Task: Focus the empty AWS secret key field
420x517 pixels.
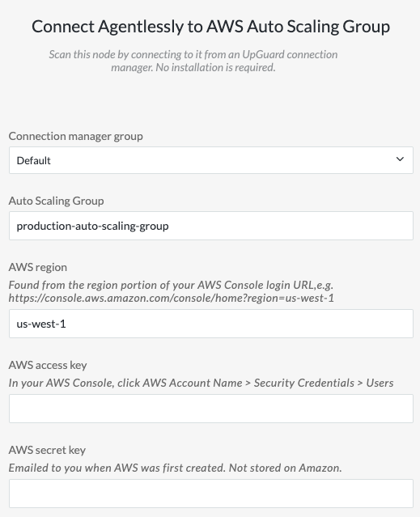Action: (x=211, y=494)
